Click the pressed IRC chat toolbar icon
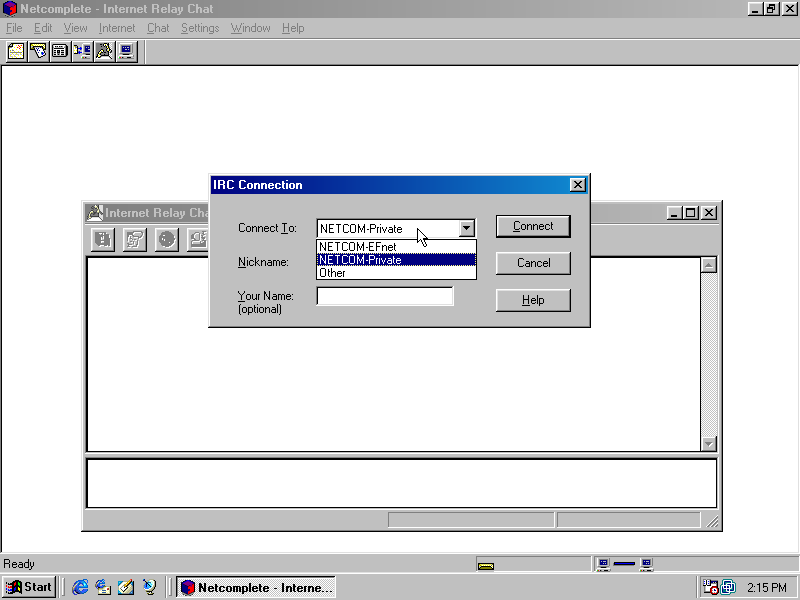The width and height of the screenshot is (800, 600). click(x=104, y=51)
